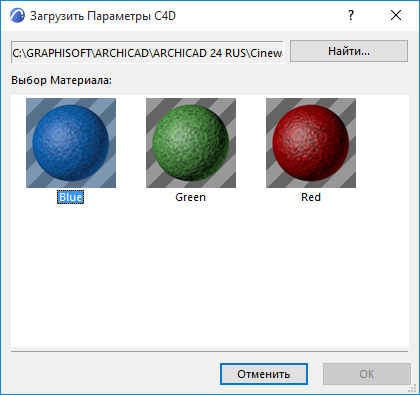Click the "Red" material name label
420x395 pixels.
[311, 197]
